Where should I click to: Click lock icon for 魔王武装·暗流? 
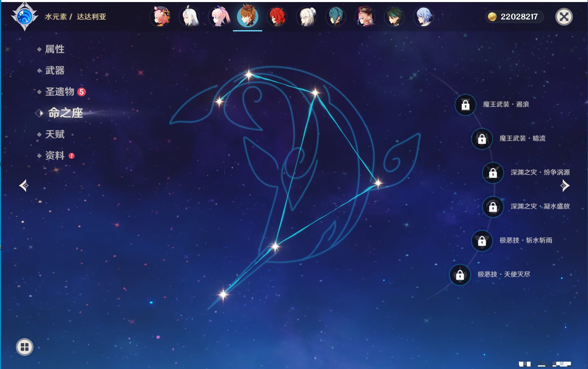point(482,139)
